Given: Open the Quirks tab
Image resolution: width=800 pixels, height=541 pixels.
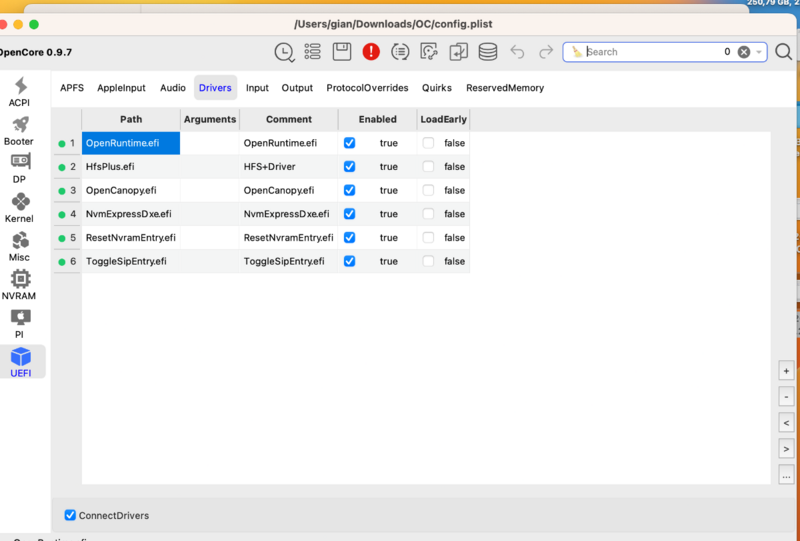Looking at the screenshot, I should click(x=437, y=88).
